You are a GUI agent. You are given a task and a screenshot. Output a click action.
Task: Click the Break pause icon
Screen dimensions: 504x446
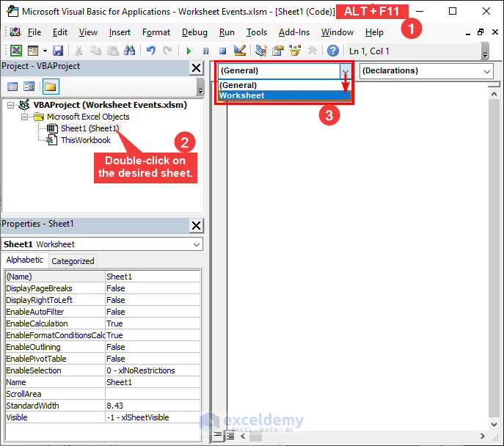205,51
